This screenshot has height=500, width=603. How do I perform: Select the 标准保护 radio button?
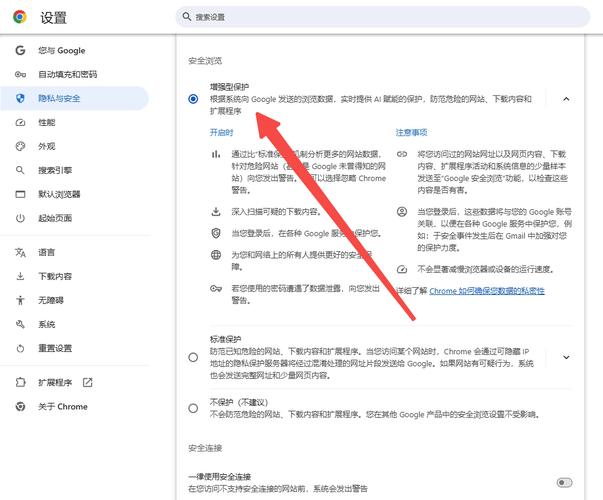(x=193, y=357)
